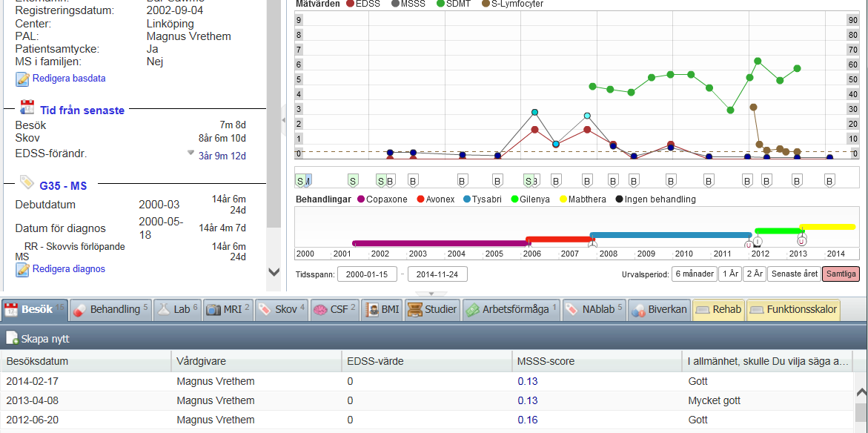Switch to the Skov tab
Viewport: 868px width, 433px height.
pyautogui.click(x=281, y=309)
